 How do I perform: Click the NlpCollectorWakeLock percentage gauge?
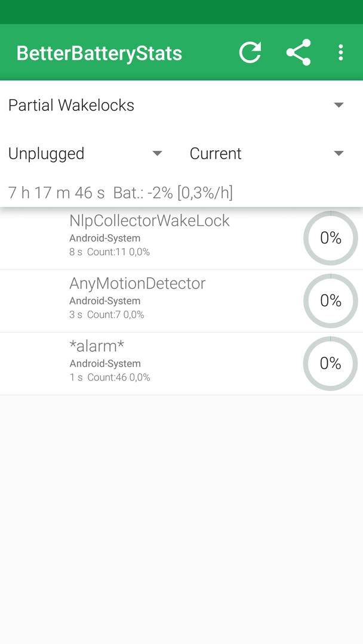pos(331,238)
